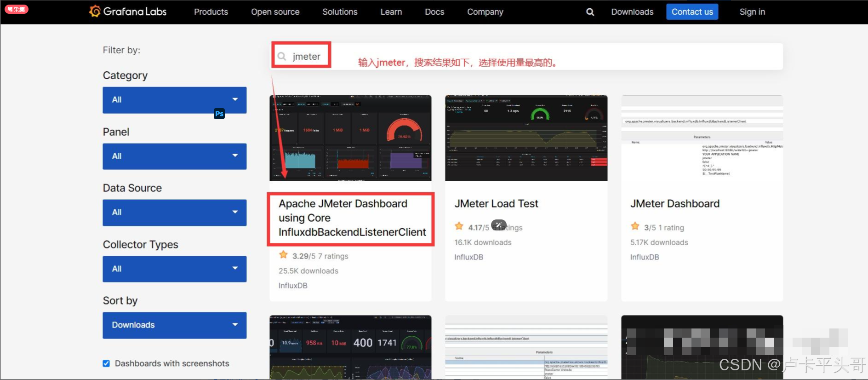This screenshot has width=868, height=380.
Task: Open the JMeter Load Test dashboard title
Action: (497, 204)
